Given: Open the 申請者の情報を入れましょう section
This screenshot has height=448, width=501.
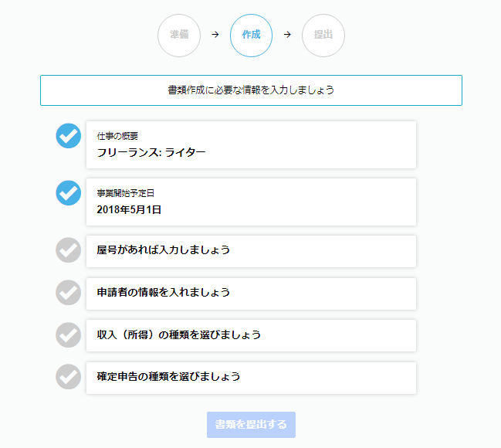Looking at the screenshot, I should [x=251, y=294].
